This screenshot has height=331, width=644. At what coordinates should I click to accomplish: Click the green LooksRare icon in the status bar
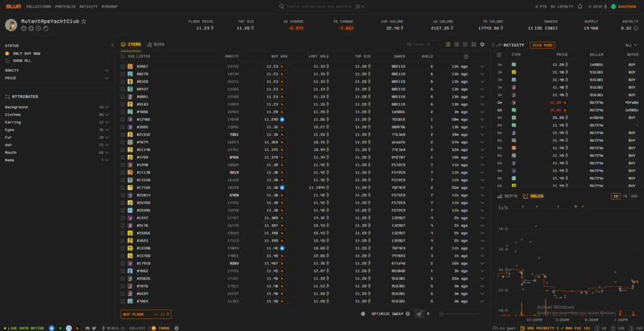point(60,328)
